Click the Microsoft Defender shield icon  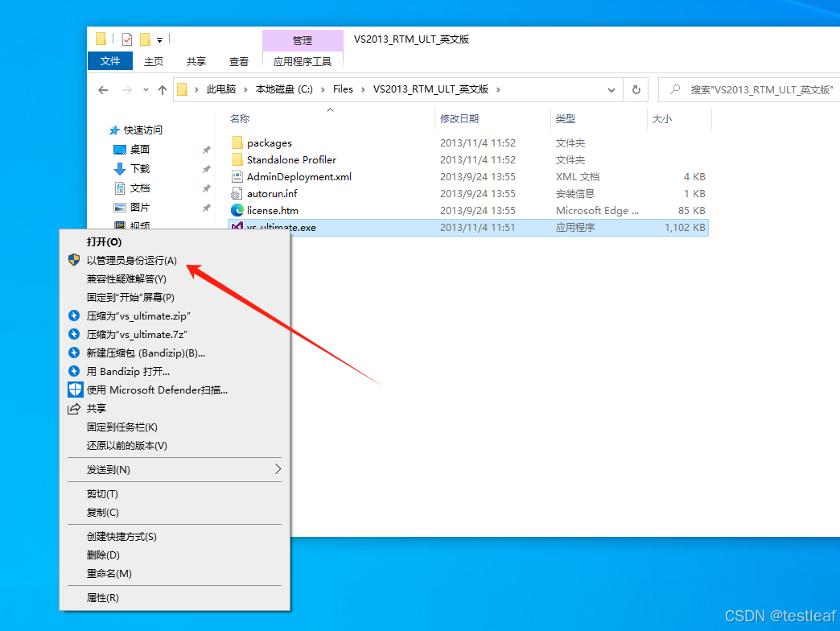click(x=75, y=390)
